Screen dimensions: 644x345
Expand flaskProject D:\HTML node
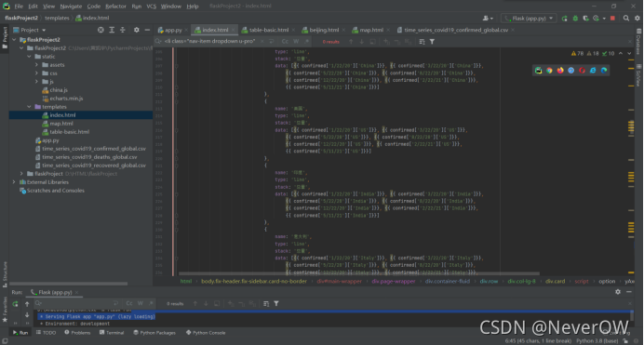tap(21, 174)
